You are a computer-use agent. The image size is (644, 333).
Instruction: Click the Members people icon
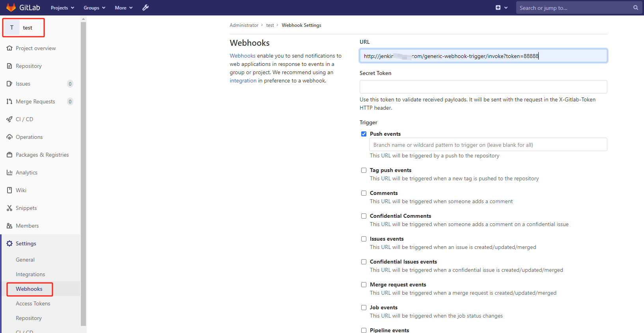pyautogui.click(x=9, y=226)
